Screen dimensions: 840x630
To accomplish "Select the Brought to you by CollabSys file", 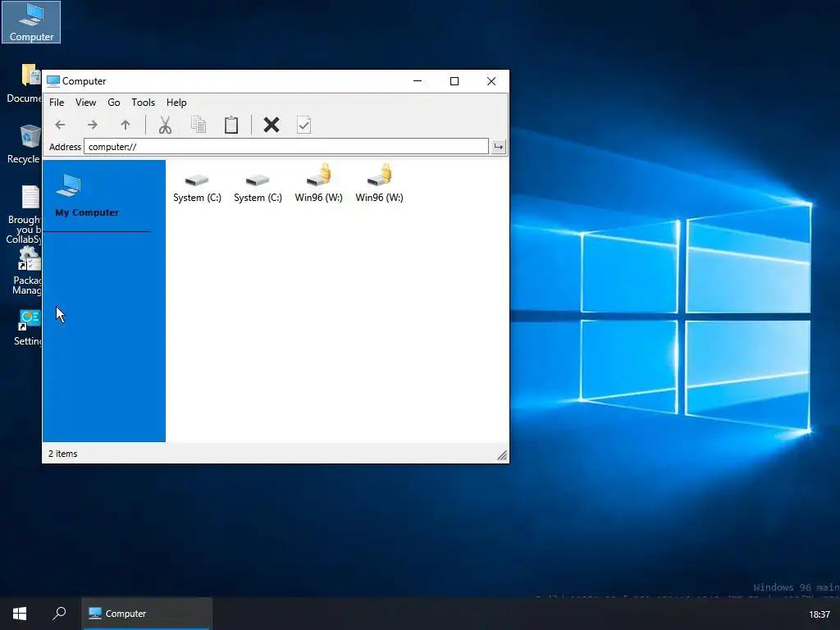I will coord(25,214).
